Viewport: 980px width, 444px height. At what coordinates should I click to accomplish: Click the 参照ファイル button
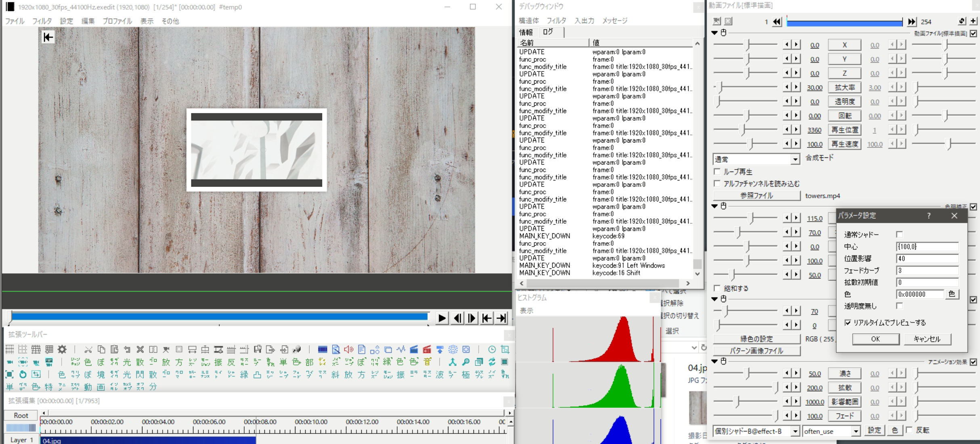click(x=756, y=196)
